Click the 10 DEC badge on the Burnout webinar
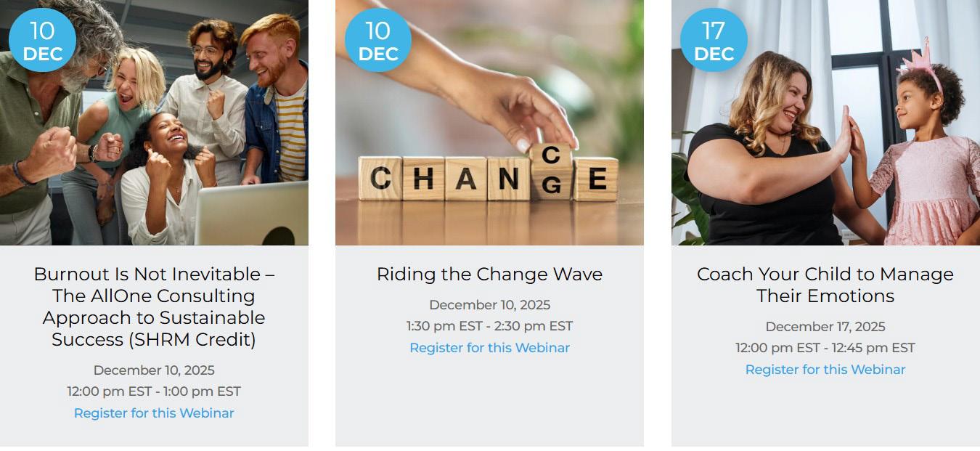This screenshot has height=451, width=980. (42, 41)
